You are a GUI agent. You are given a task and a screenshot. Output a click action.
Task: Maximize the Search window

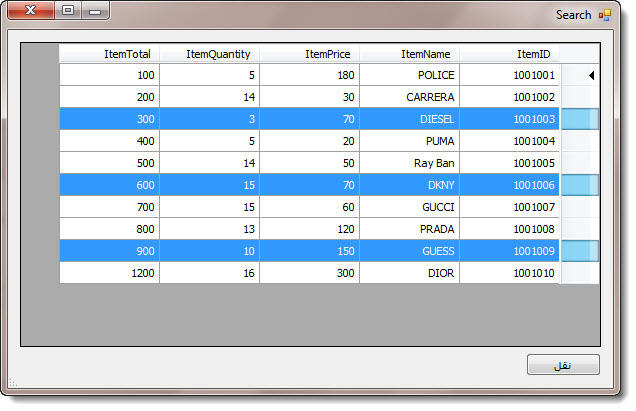(67, 12)
